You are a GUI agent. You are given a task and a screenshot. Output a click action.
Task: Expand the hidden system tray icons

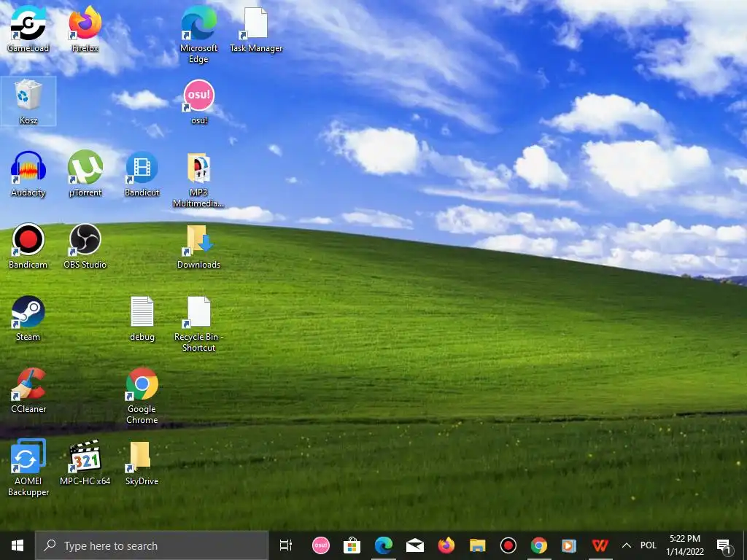627,545
